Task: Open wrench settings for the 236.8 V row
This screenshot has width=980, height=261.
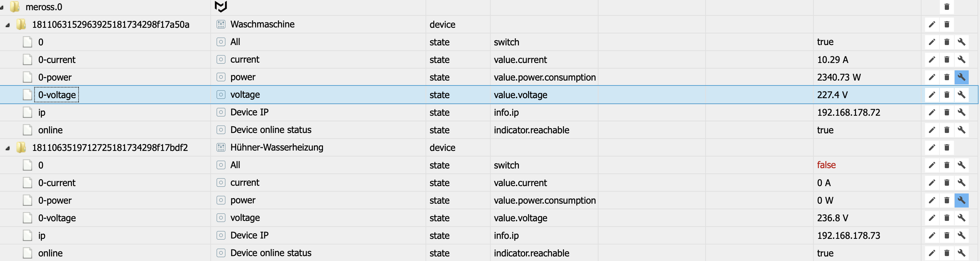Action: tap(961, 218)
